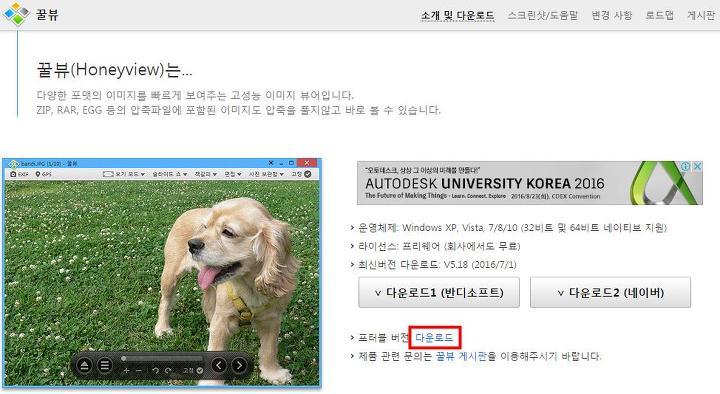Click the Autodesk University Korea ad banner
This screenshot has height=394, width=720.
529,183
